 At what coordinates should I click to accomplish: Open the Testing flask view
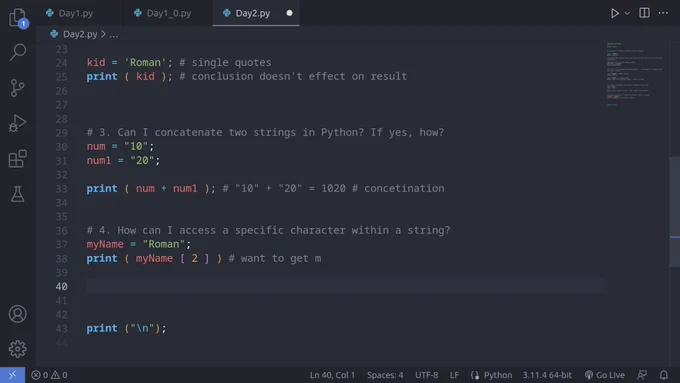17,194
